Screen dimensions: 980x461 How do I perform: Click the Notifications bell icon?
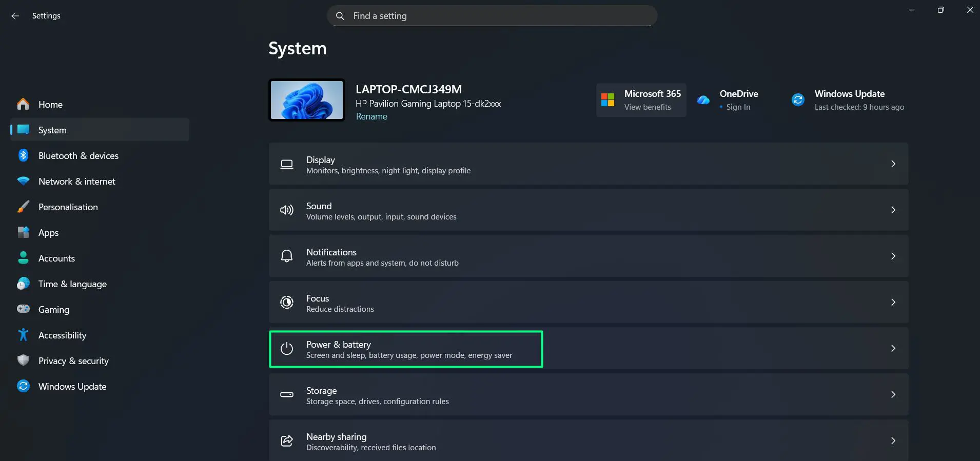pos(287,256)
